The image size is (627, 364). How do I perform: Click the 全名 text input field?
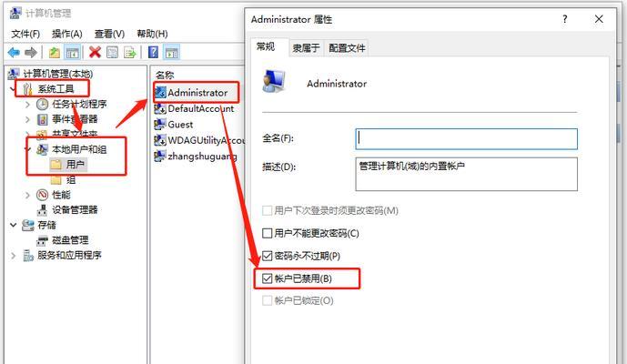[466, 139]
